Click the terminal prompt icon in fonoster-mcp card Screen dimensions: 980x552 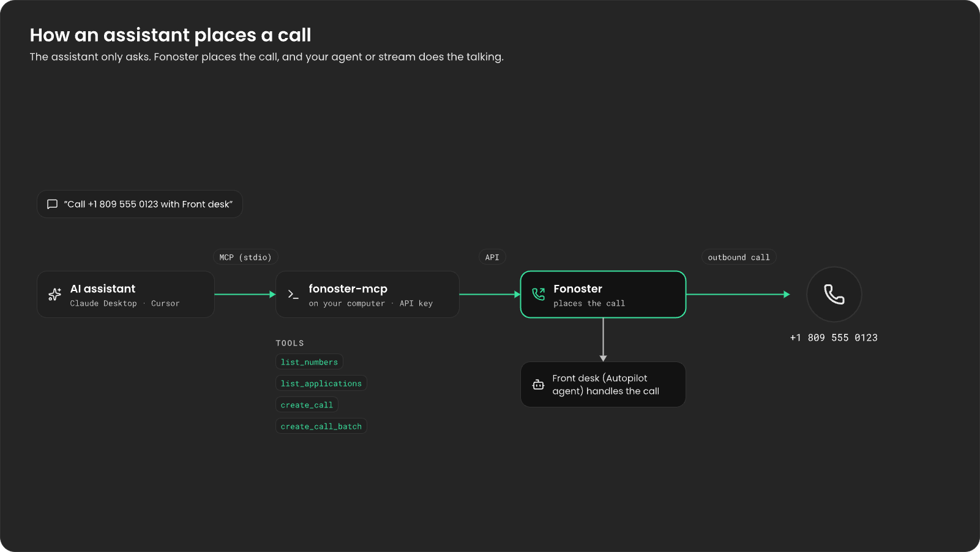(293, 295)
